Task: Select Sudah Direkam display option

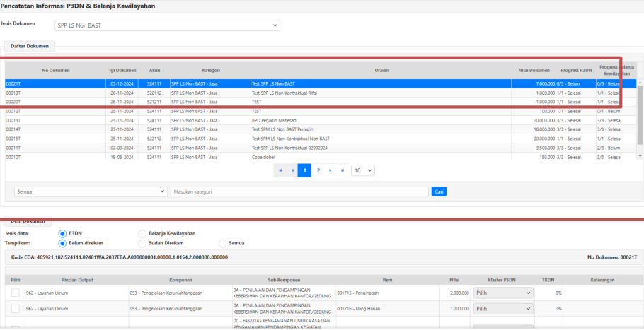Action: click(x=142, y=243)
